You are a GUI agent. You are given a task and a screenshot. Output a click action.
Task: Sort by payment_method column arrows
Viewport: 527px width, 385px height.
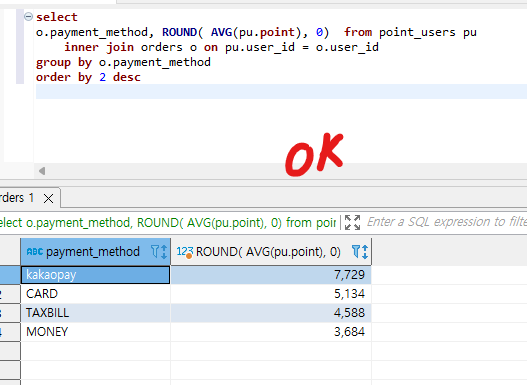click(164, 252)
